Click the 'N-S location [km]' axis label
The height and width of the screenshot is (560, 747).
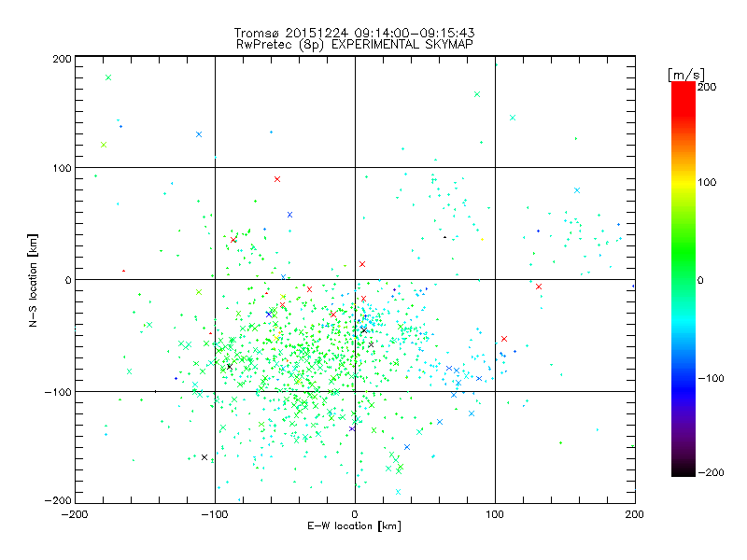click(x=33, y=281)
